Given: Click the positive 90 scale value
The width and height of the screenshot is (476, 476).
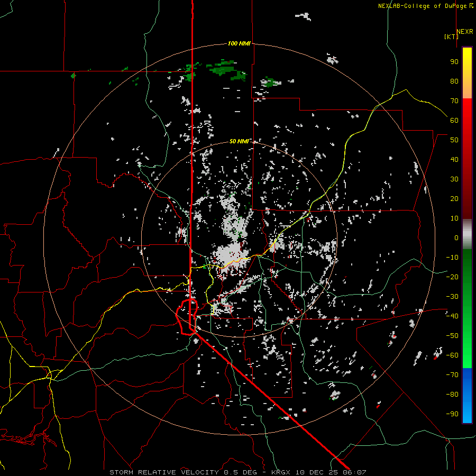Looking at the screenshot, I should (454, 62).
